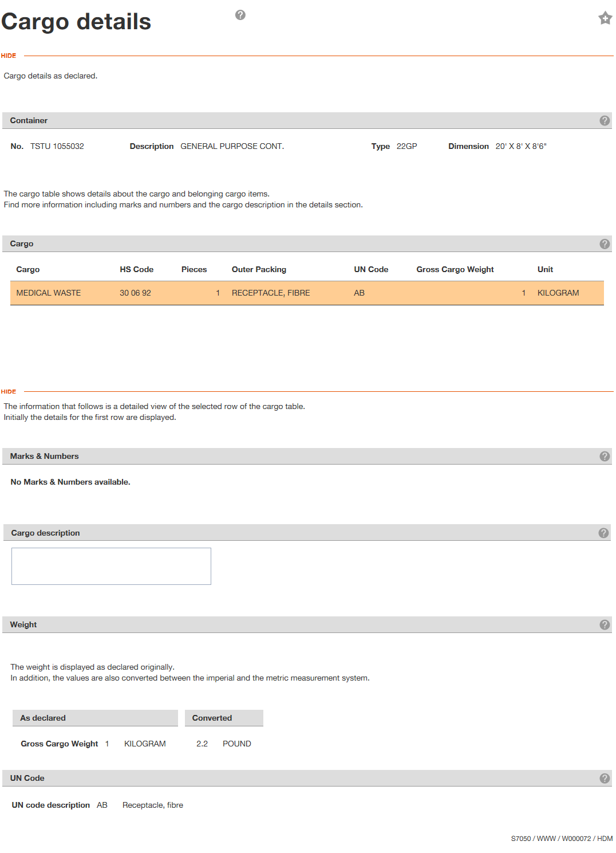Click the HS Code column header
616x853 pixels.
(x=136, y=269)
